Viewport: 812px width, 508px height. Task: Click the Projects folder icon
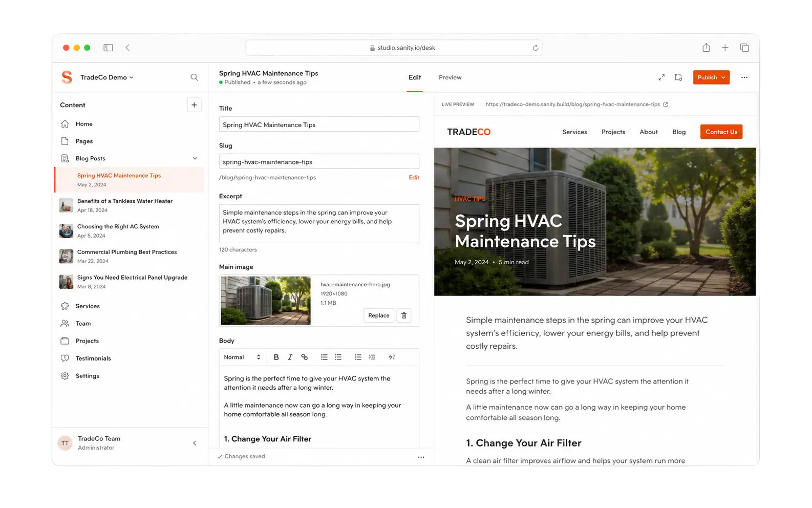coord(65,341)
